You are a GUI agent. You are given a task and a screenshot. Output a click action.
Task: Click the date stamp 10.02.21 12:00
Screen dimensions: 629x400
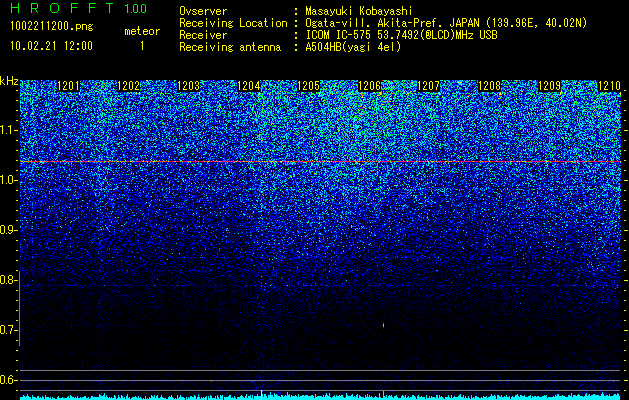pyautogui.click(x=51, y=46)
